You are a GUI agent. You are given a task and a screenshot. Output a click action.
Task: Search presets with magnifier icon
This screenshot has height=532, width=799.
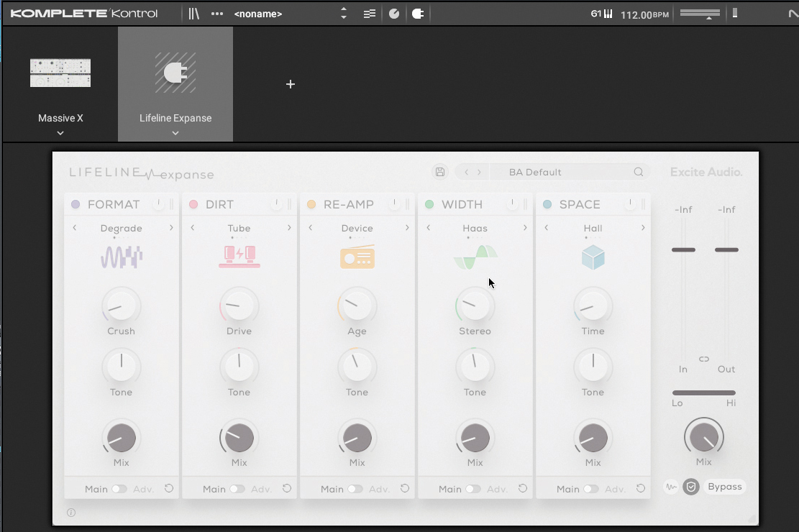click(639, 172)
